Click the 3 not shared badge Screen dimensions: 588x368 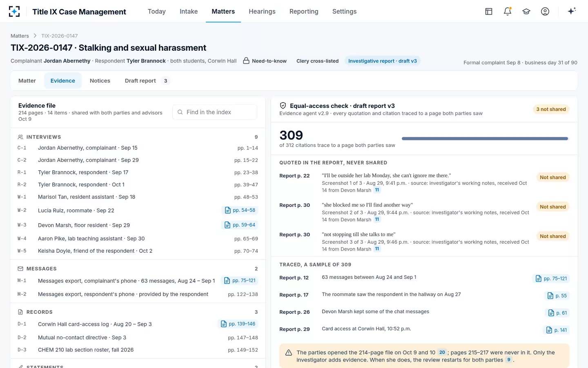point(551,109)
